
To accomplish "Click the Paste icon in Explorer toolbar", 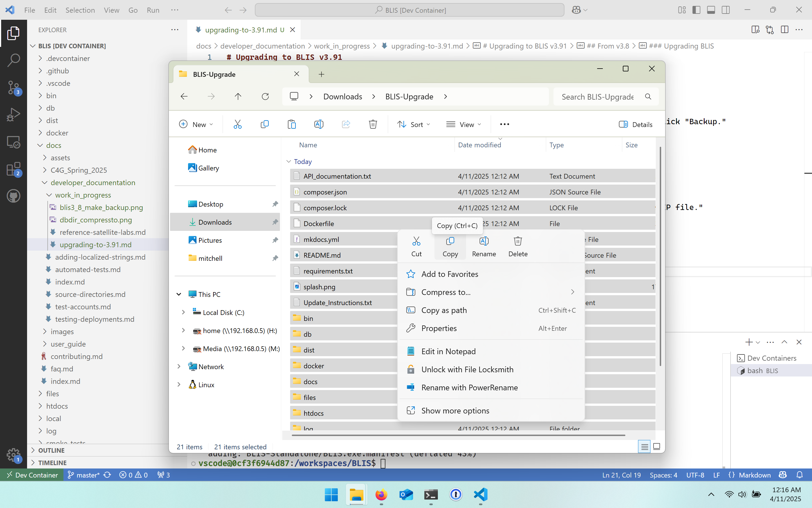I will pos(292,124).
